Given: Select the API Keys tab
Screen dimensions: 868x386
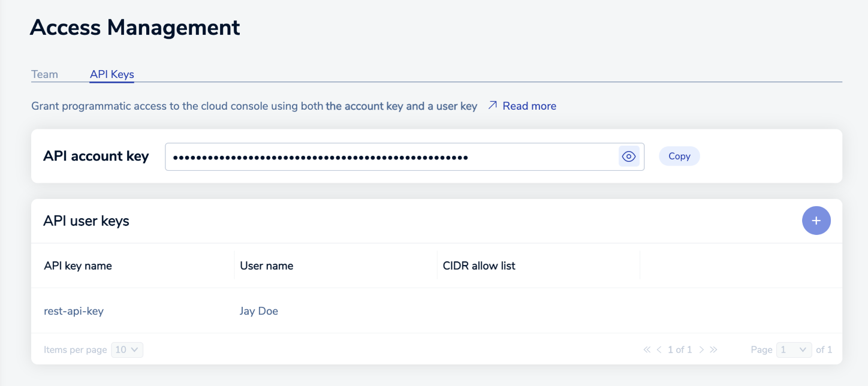Looking at the screenshot, I should coord(111,74).
